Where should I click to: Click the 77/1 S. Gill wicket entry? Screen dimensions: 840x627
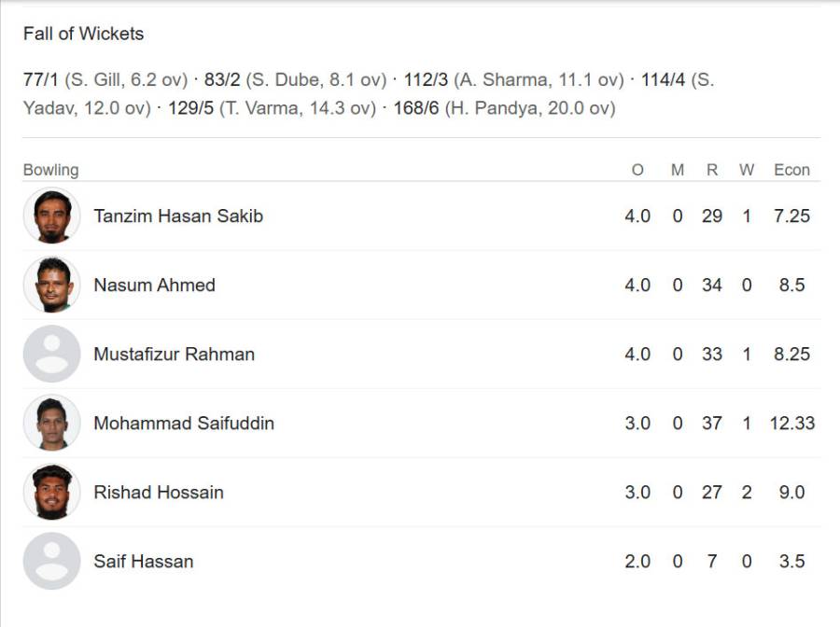(105, 80)
